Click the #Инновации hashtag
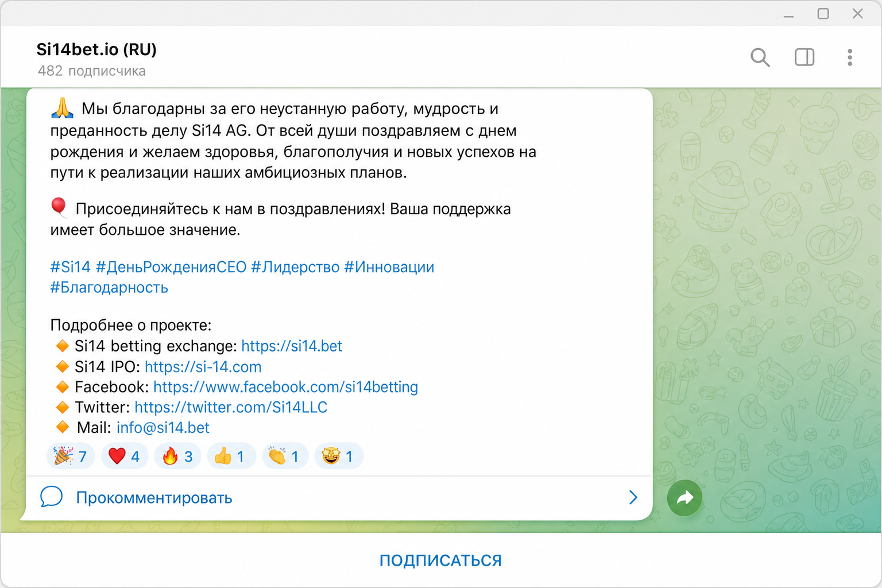The height and width of the screenshot is (588, 882). (389, 267)
